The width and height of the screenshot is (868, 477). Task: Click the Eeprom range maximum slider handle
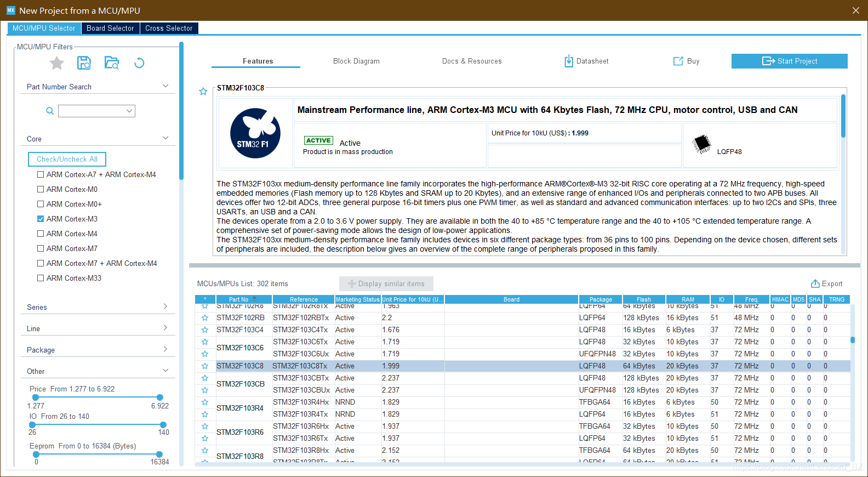tap(159, 455)
